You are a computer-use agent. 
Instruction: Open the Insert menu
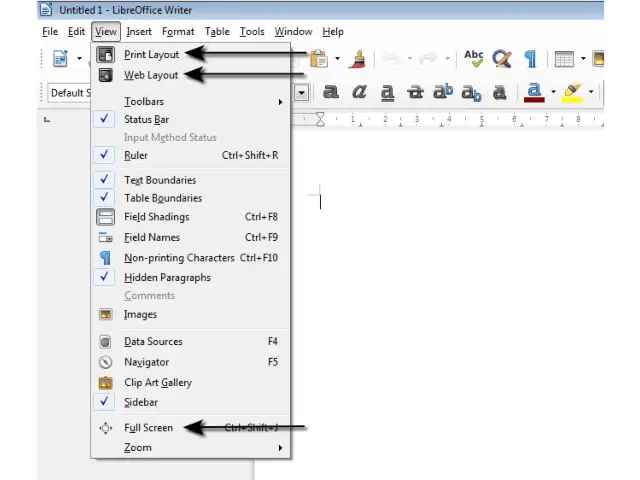139,31
